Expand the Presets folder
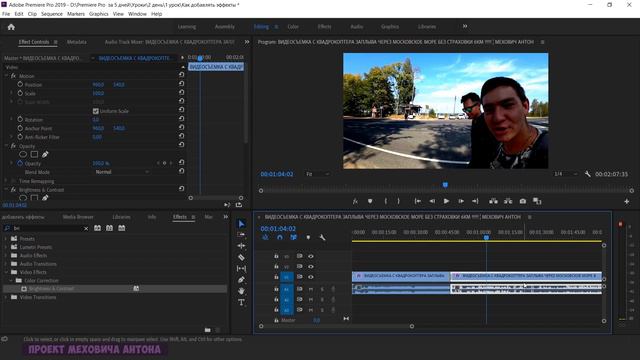Viewport: 640px width, 360px height. click(6, 238)
